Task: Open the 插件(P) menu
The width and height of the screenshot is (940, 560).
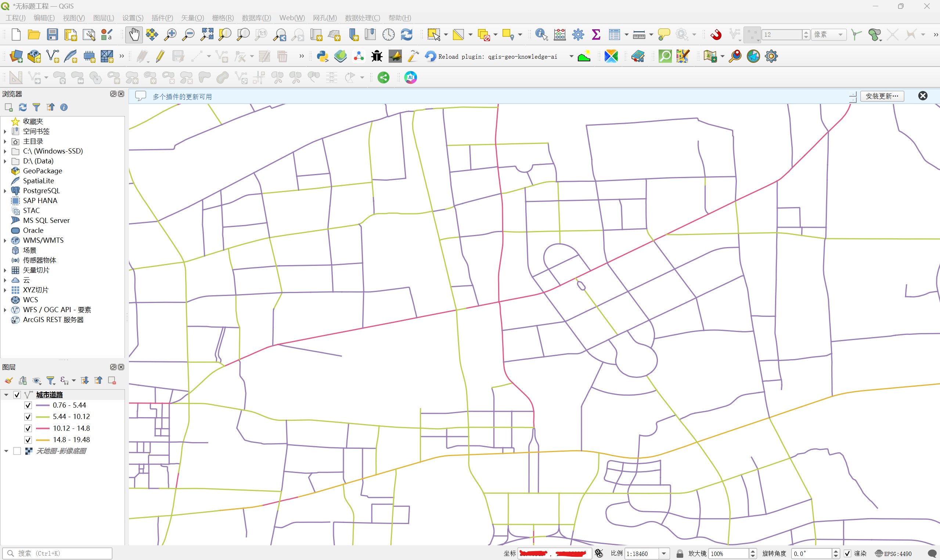Action: 162,18
